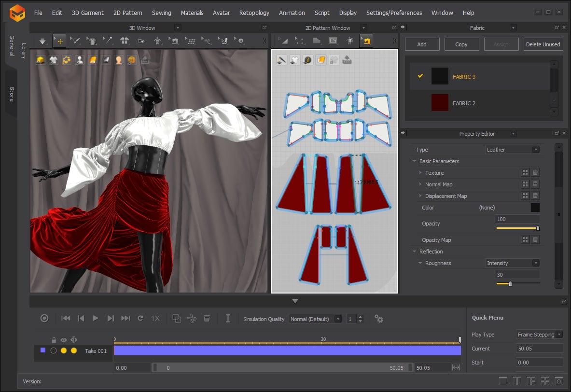Toggle the Take 001 lock circle
Screen dimensions: 571x392
(54, 351)
